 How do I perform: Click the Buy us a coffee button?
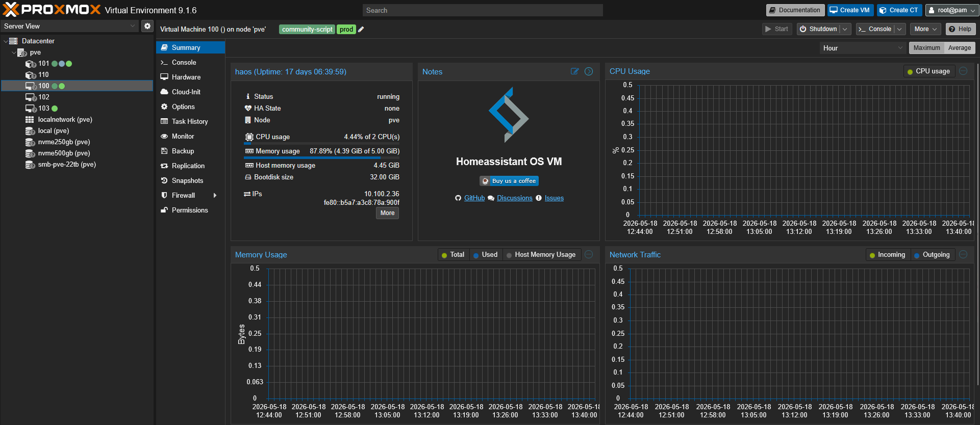(509, 181)
